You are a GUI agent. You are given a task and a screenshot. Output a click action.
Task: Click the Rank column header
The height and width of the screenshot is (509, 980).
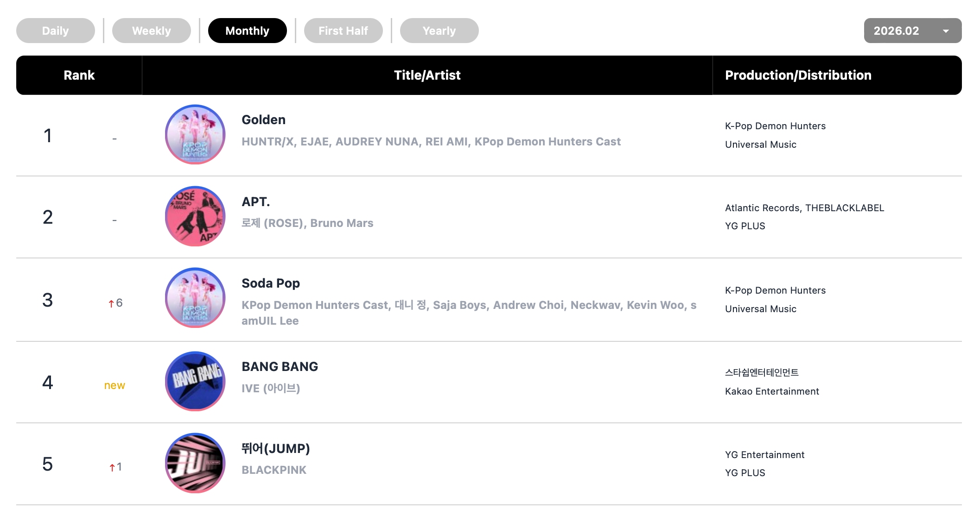pos(79,75)
